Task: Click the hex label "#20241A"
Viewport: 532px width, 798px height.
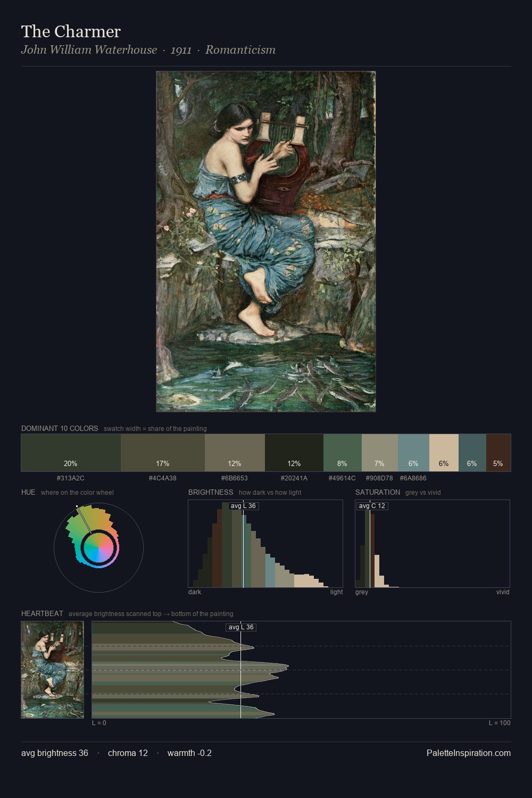Action: click(294, 478)
